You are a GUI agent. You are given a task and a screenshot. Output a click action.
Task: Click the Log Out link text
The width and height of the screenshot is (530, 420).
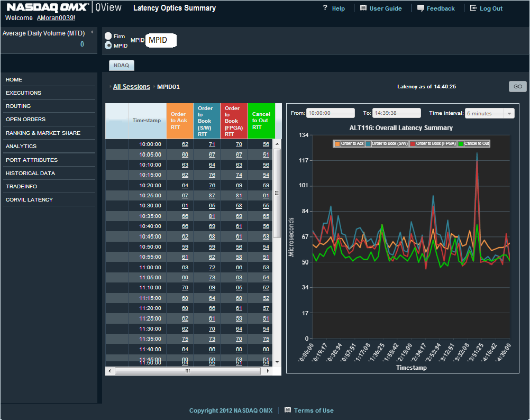point(491,8)
